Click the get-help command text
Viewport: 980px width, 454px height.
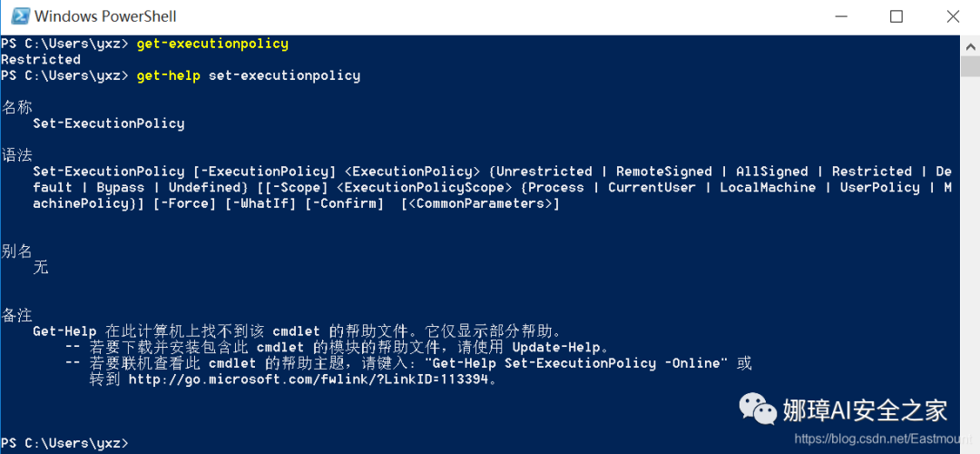click(x=169, y=75)
